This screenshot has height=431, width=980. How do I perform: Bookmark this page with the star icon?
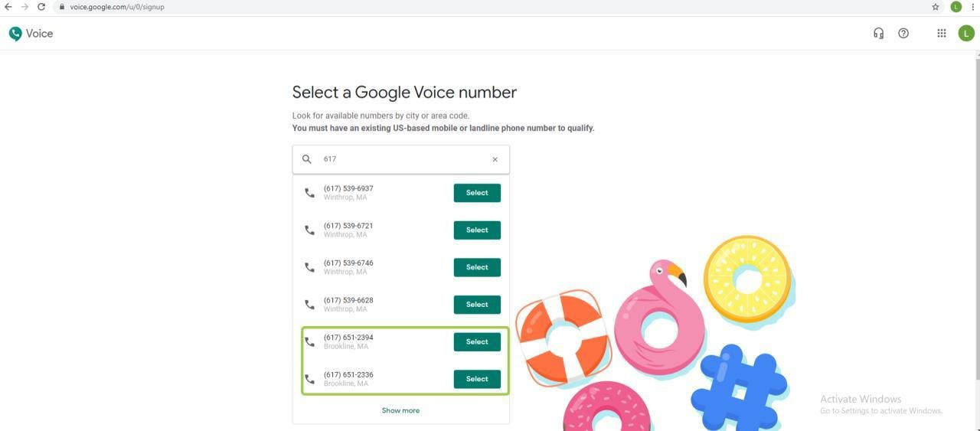tap(936, 7)
